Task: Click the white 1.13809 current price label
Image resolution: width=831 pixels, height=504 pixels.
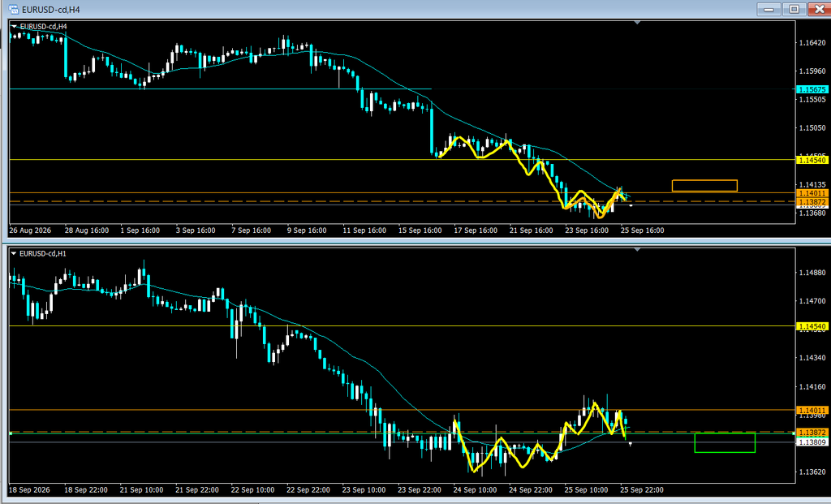Action: pyautogui.click(x=812, y=442)
